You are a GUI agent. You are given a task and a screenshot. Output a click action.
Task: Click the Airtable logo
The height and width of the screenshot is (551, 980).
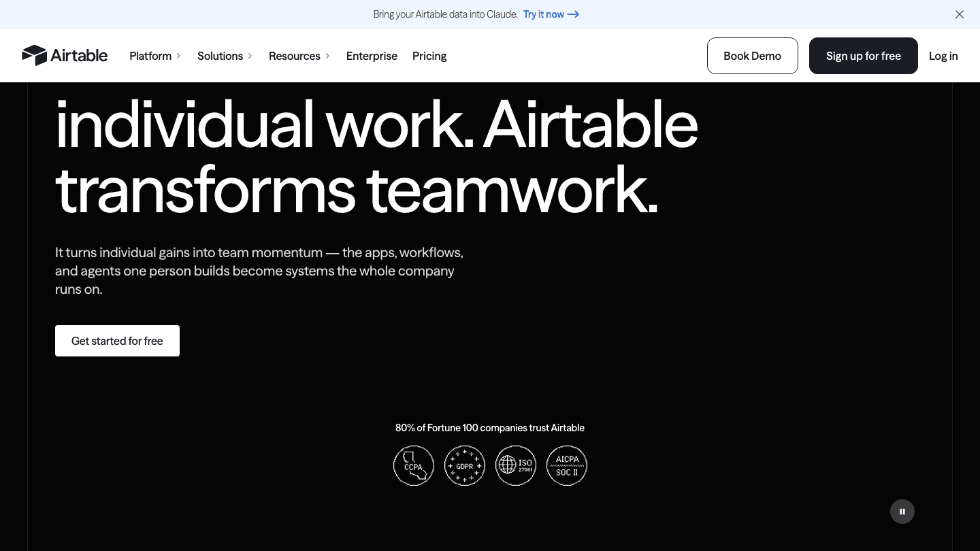point(65,56)
